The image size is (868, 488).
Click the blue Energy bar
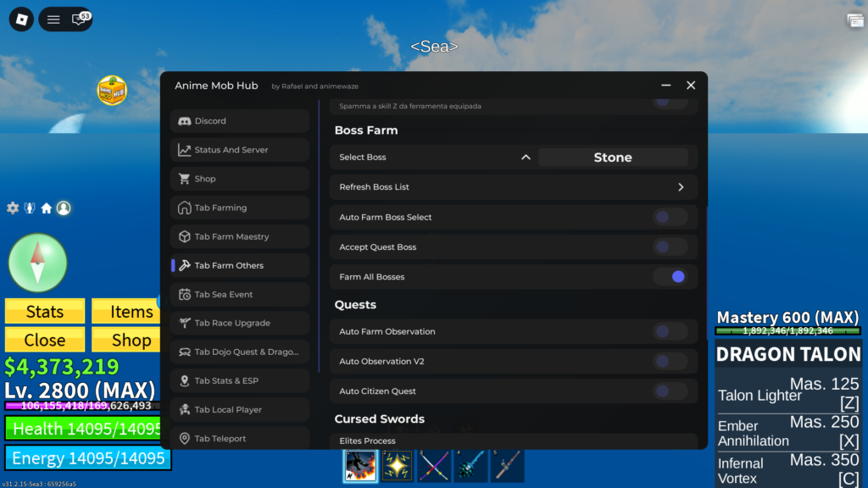click(88, 458)
